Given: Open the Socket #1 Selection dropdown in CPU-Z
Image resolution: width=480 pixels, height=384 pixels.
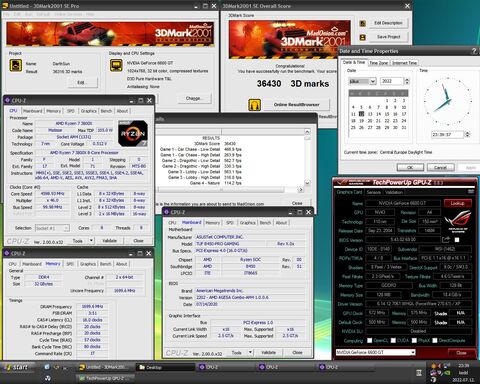Looking at the screenshot, I should click(66, 228).
